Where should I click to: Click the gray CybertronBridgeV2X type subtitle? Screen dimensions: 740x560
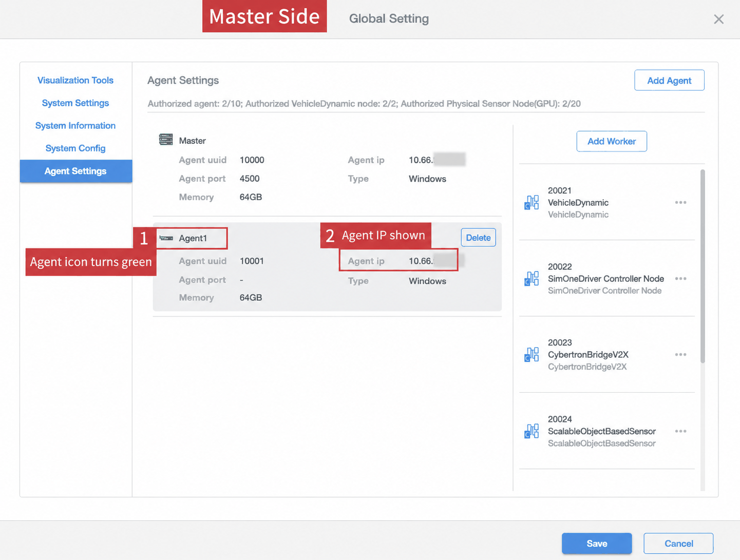pyautogui.click(x=587, y=367)
